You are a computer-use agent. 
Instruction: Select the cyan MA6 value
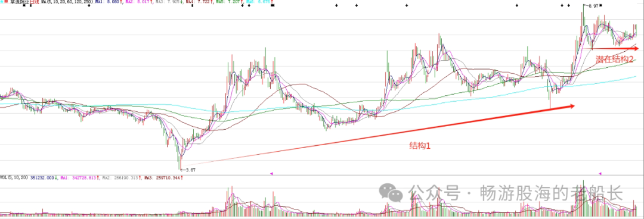[265, 2]
